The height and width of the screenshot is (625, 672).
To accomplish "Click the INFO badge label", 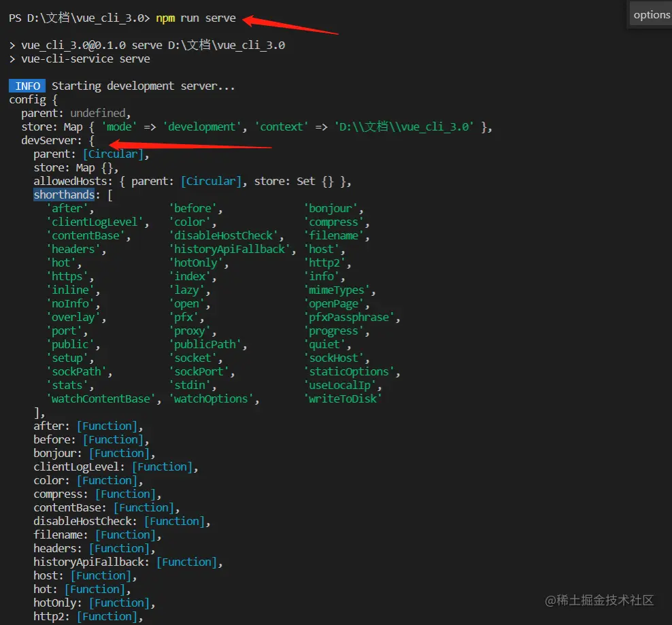I will (x=27, y=86).
